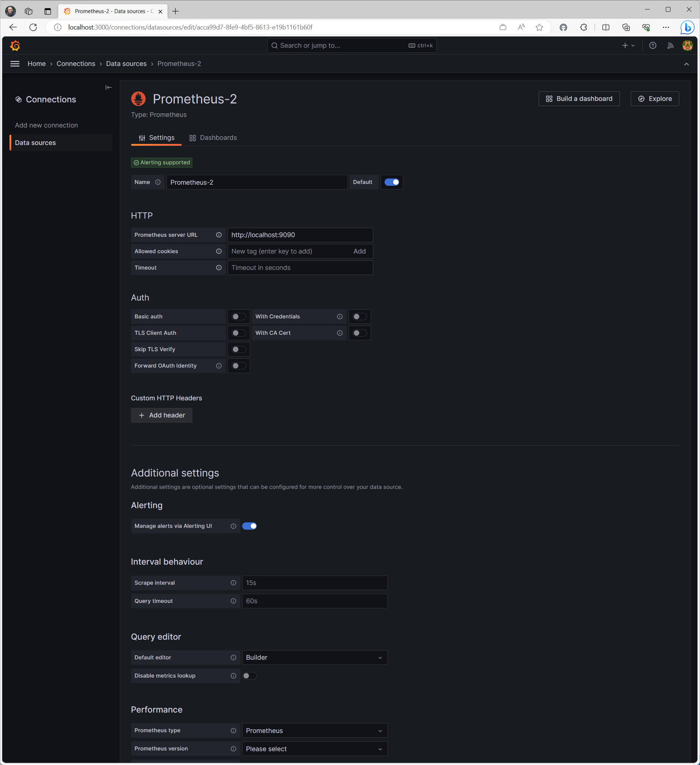The width and height of the screenshot is (700, 765).
Task: Collapse the Connections sidebar with dock icon
Action: [109, 87]
